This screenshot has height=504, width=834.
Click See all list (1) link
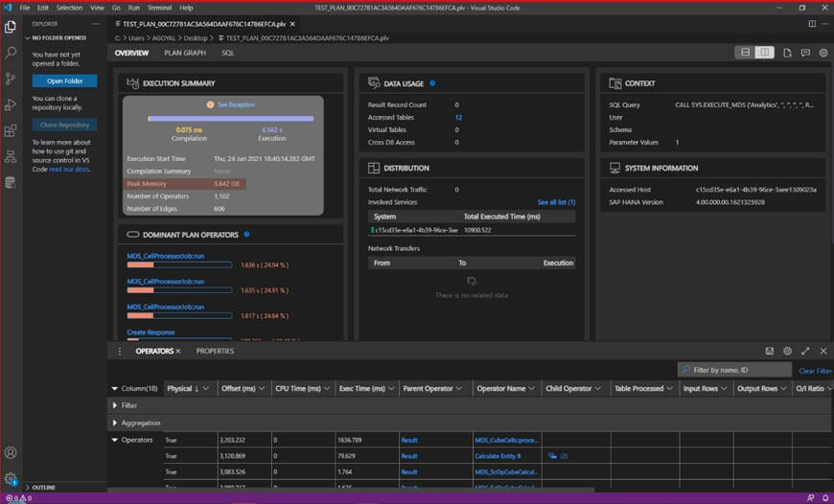point(556,202)
